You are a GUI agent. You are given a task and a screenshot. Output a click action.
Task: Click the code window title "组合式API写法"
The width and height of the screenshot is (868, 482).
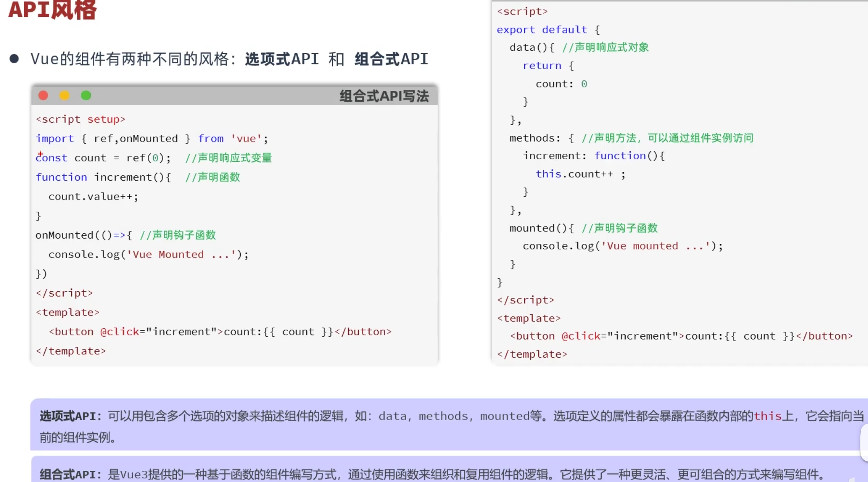coord(384,96)
